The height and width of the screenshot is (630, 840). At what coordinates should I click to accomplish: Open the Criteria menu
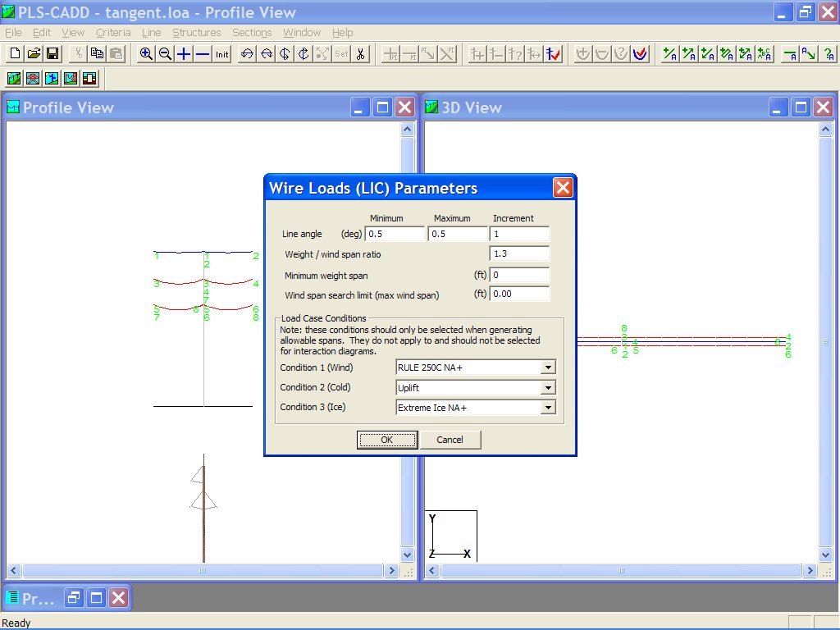coord(113,32)
